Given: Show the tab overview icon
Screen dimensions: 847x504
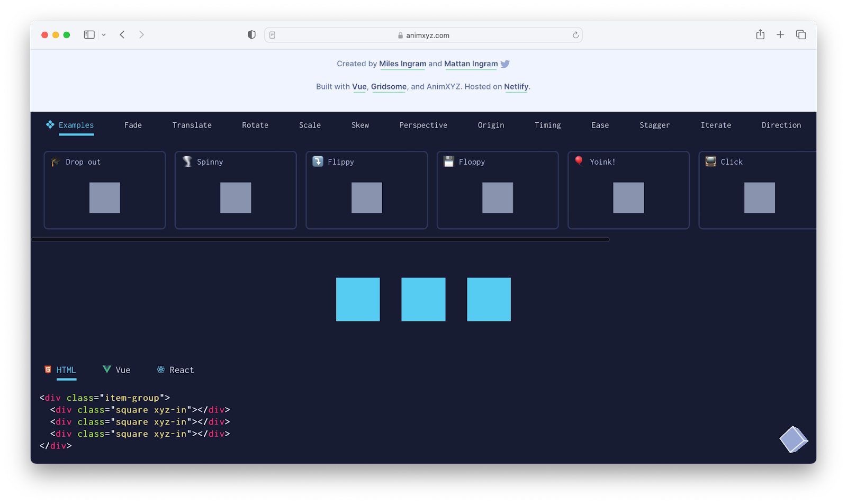Looking at the screenshot, I should (801, 35).
